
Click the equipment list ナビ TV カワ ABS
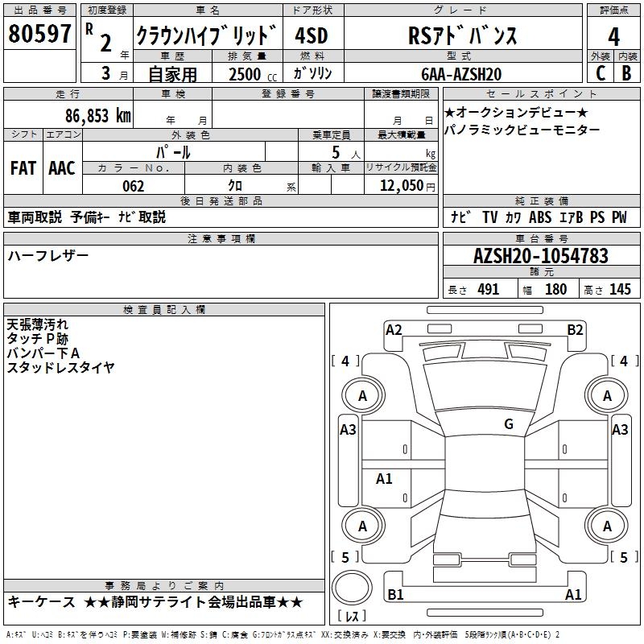tap(539, 217)
